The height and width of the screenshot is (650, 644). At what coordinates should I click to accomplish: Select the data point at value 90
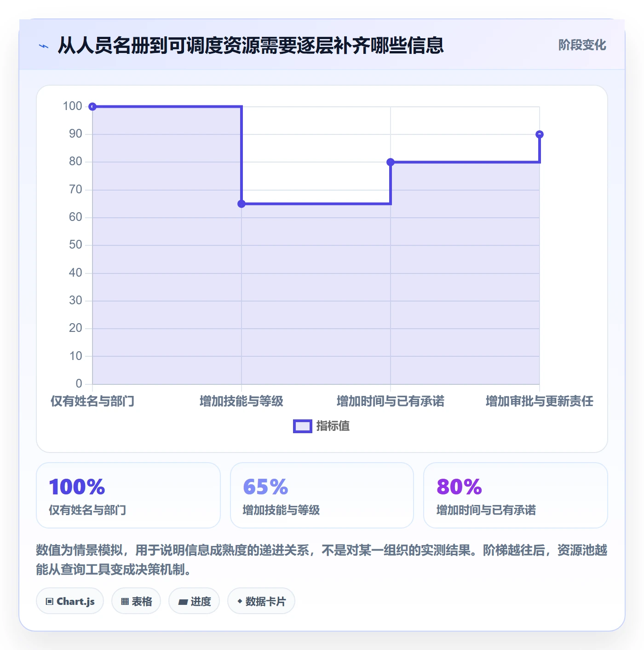click(x=540, y=134)
